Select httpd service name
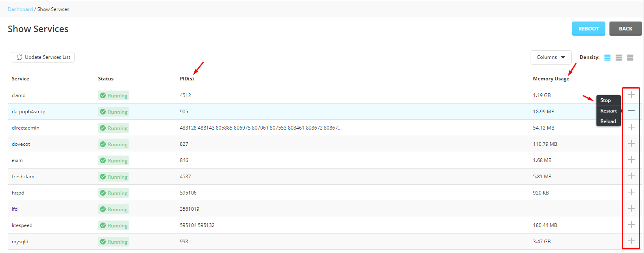 point(18,193)
